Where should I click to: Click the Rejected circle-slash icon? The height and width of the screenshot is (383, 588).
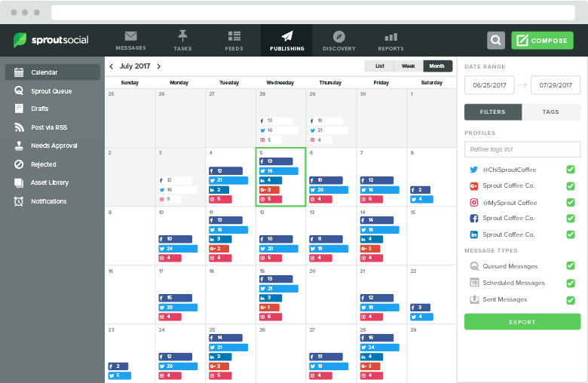click(19, 164)
